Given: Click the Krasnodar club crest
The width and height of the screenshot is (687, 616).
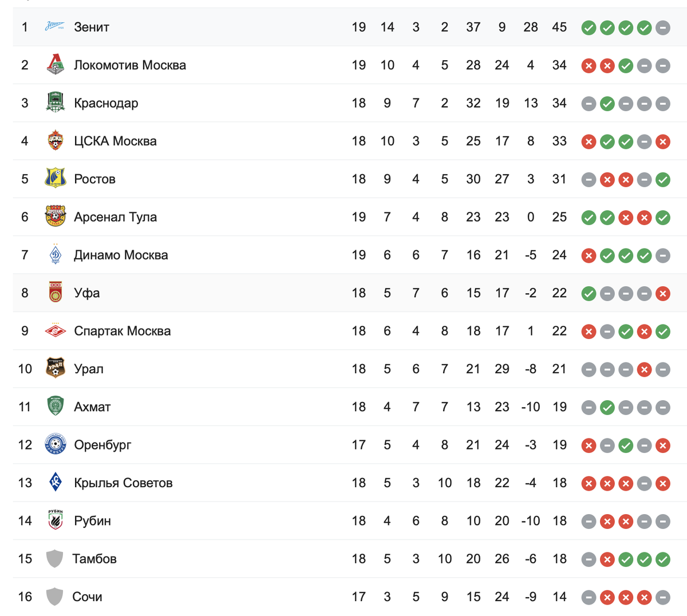Looking at the screenshot, I should click(x=55, y=102).
